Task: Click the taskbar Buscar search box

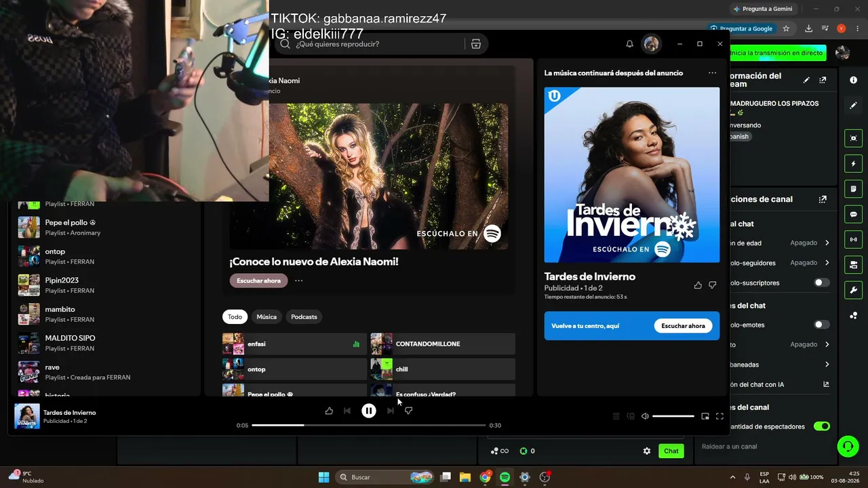Action: [x=385, y=477]
